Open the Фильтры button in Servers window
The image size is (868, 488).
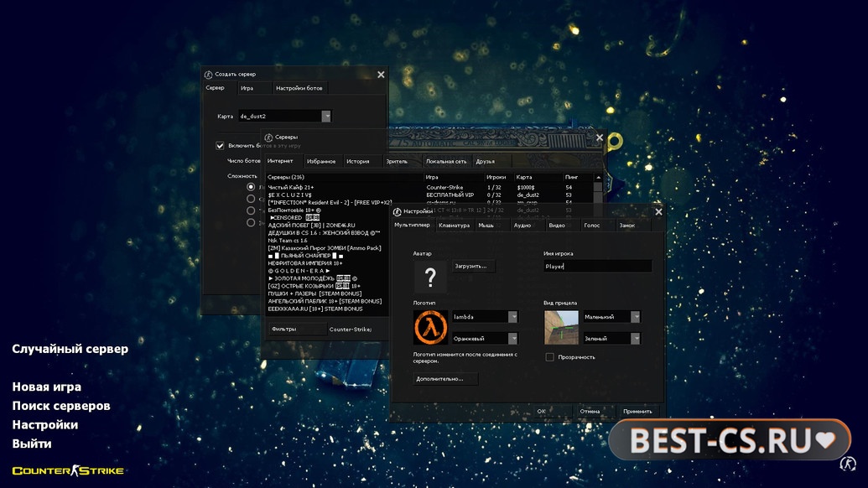(297, 329)
